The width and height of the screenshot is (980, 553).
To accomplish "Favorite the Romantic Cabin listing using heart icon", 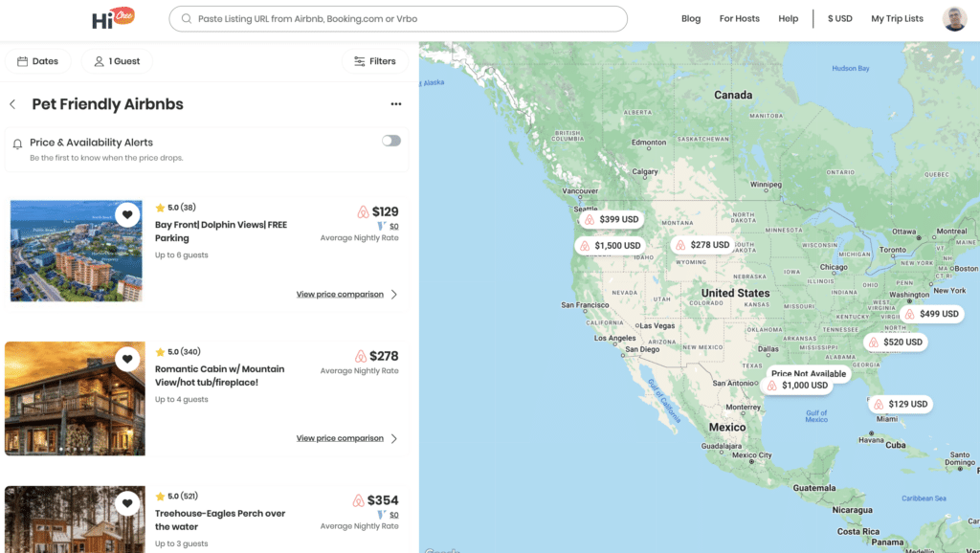I will click(x=127, y=359).
